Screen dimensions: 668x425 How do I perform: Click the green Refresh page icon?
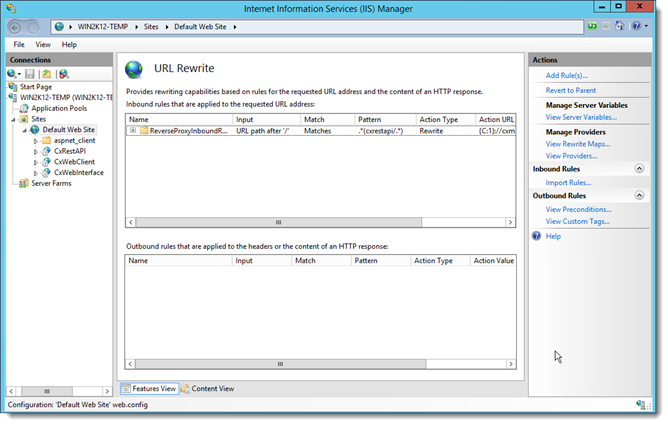592,26
